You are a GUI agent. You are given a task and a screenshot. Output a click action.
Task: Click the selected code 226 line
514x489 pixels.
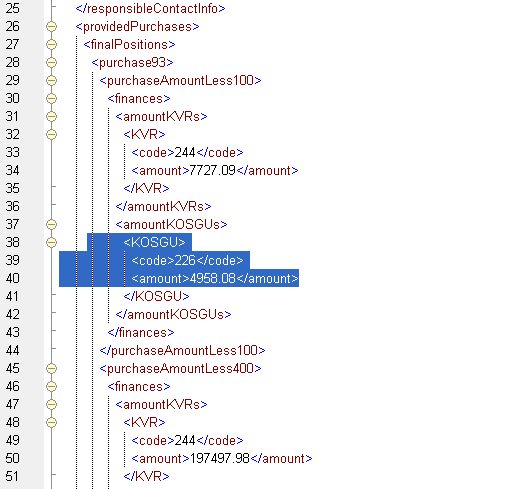[187, 261]
